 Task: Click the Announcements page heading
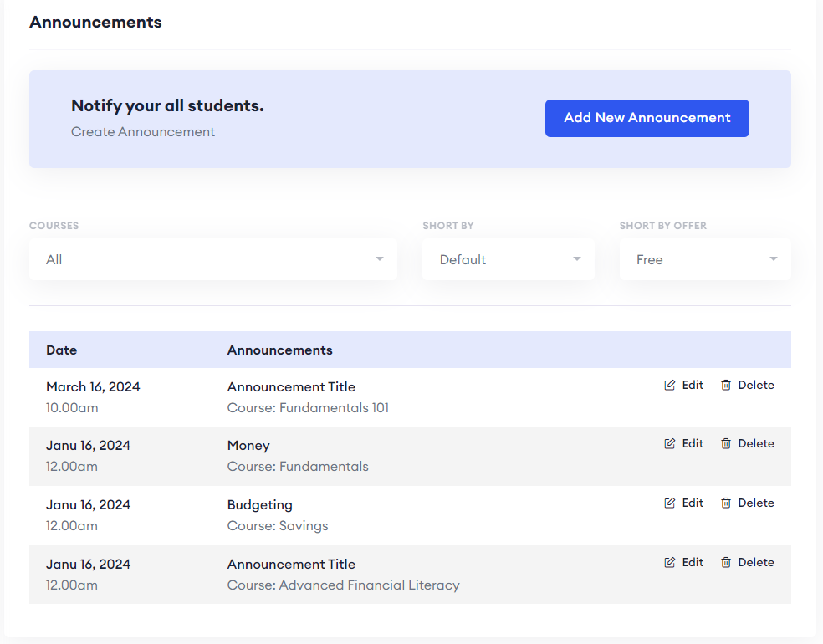pos(95,22)
